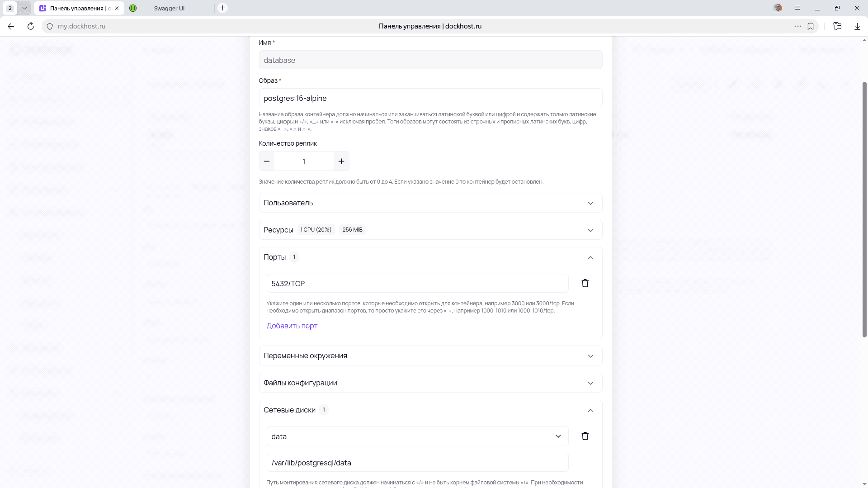Decrease replica count with minus button

click(x=267, y=161)
